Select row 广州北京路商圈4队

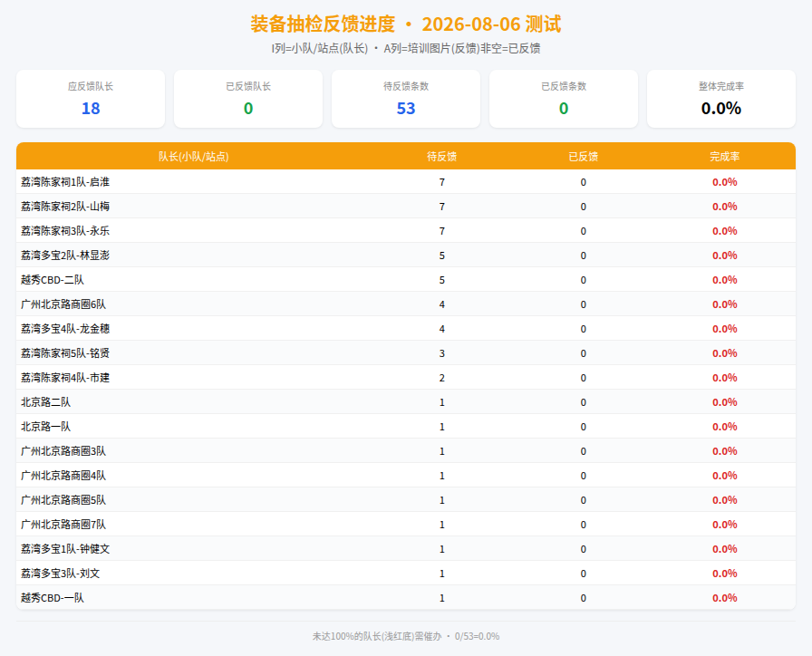click(x=406, y=476)
